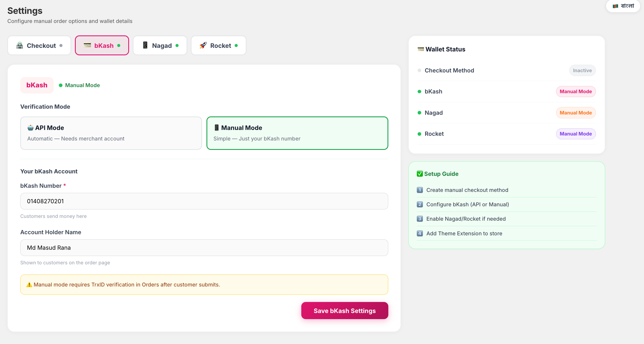Click the warning triangle icon

29,285
